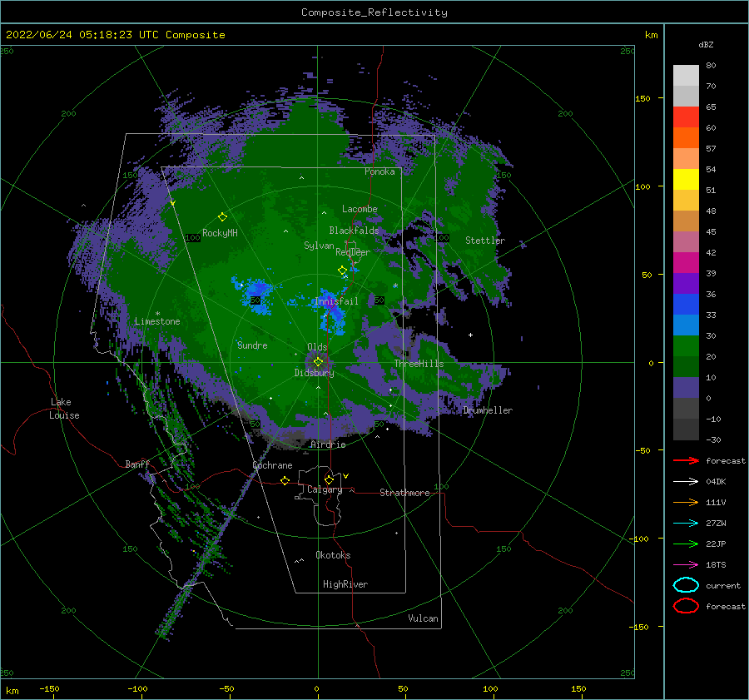Pick the red 65–60 dBZ color swatch
The height and width of the screenshot is (700, 749).
coord(686,117)
